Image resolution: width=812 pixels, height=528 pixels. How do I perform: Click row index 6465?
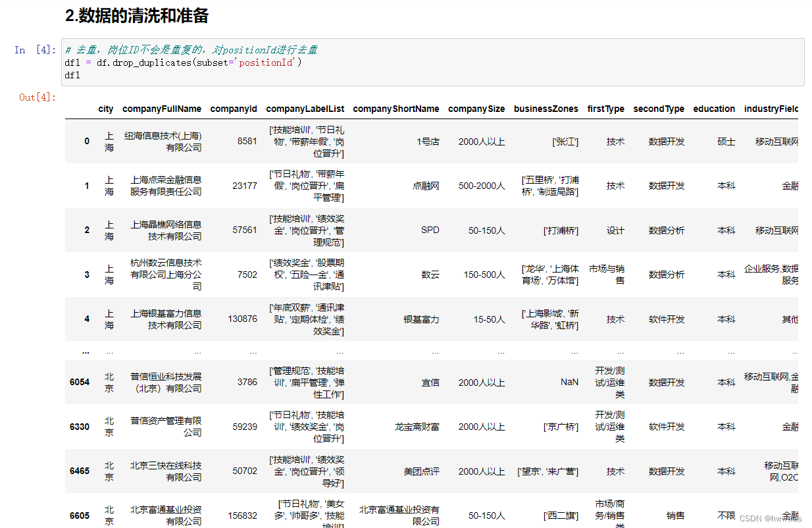(80, 471)
